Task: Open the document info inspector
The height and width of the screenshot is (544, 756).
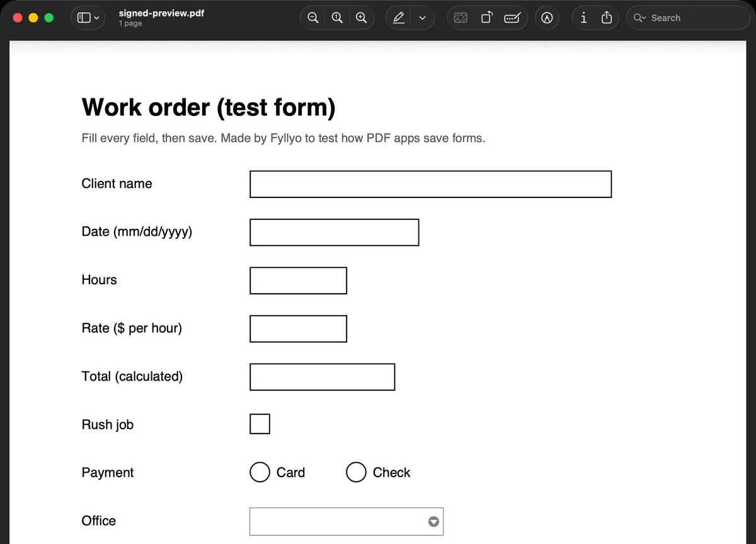Action: click(x=583, y=18)
